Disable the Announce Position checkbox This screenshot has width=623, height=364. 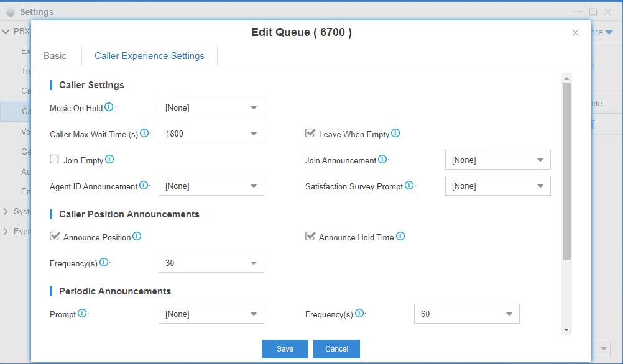[x=54, y=237]
